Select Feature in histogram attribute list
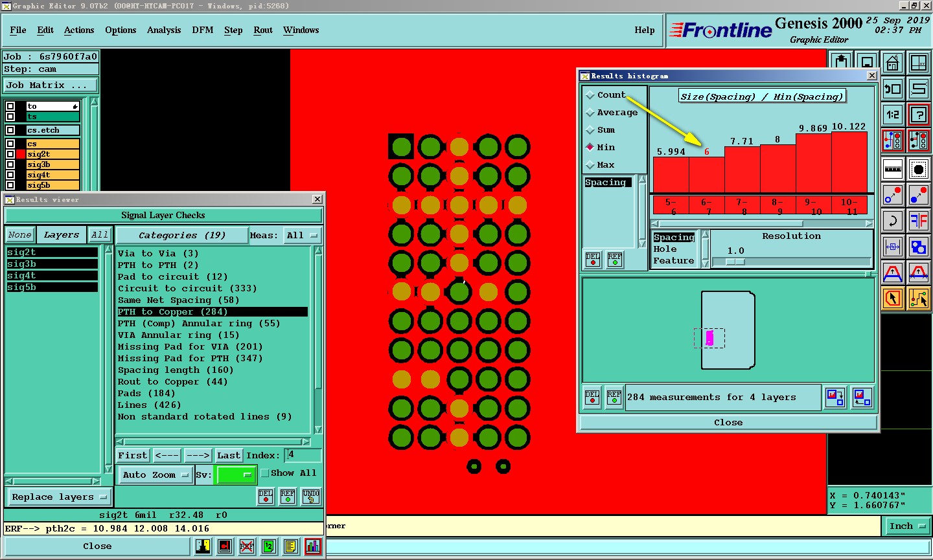 tap(673, 261)
